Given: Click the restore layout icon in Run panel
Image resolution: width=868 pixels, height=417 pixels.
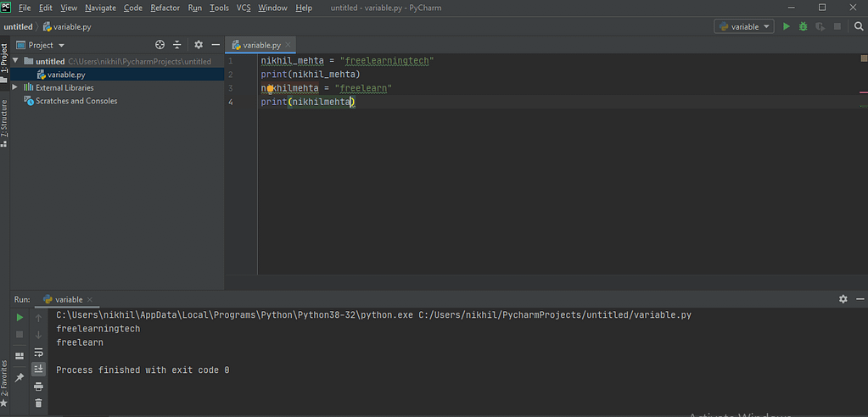Looking at the screenshot, I should pos(20,356).
